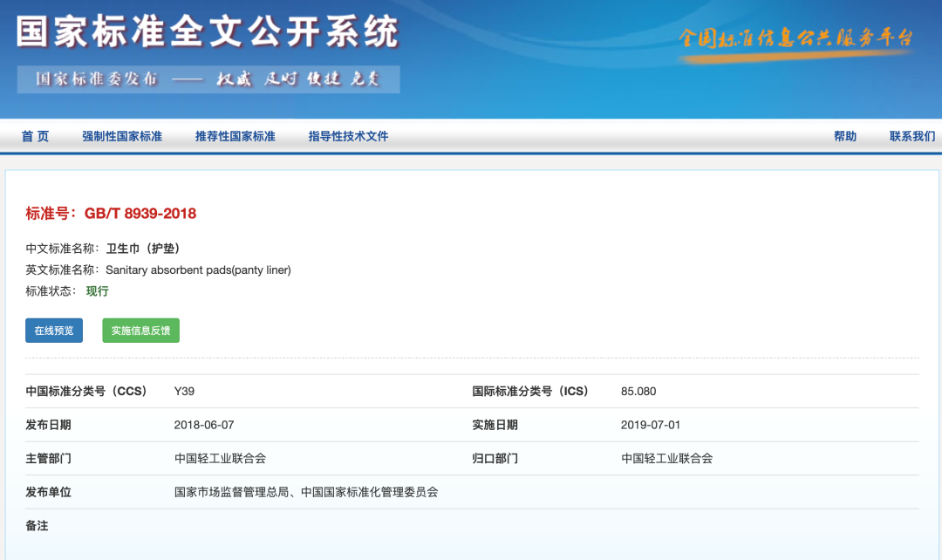Viewport: 942px width, 560px height.
Task: Click the Chinese name 卫生巾（护垫）
Action: [143, 248]
